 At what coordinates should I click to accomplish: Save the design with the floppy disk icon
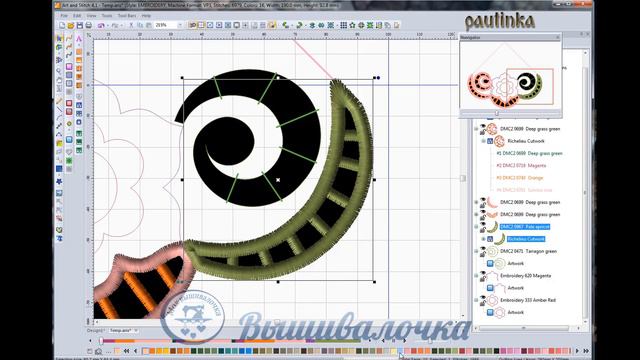(80, 25)
